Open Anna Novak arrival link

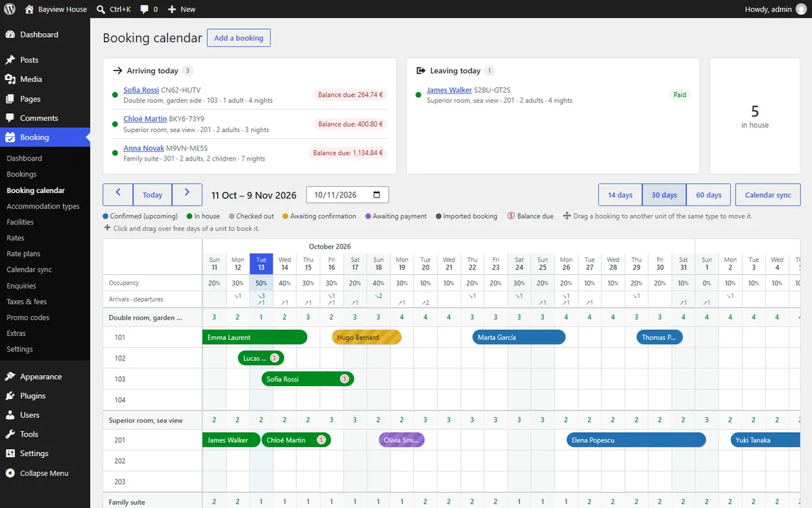(144, 148)
